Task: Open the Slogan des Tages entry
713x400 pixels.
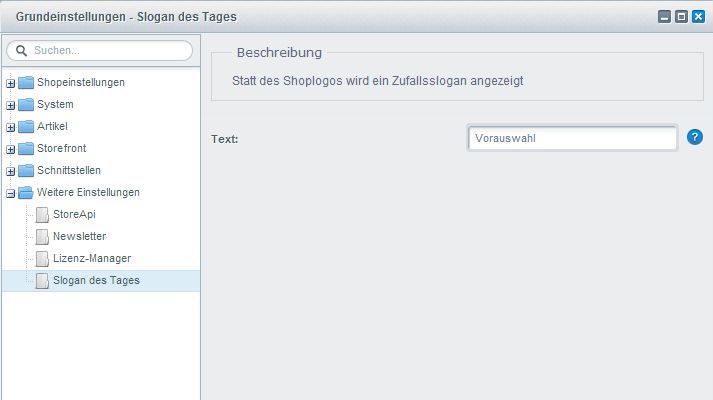Action: (x=96, y=280)
